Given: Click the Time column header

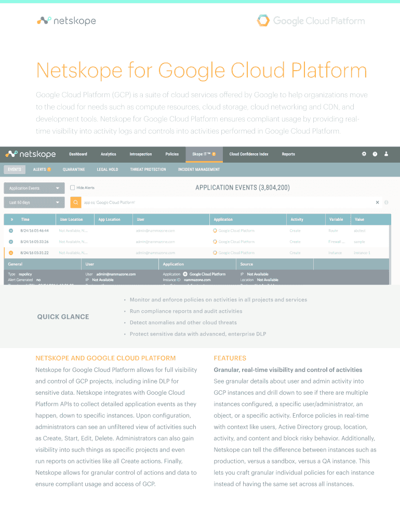Looking at the screenshot, I should click(x=25, y=219).
